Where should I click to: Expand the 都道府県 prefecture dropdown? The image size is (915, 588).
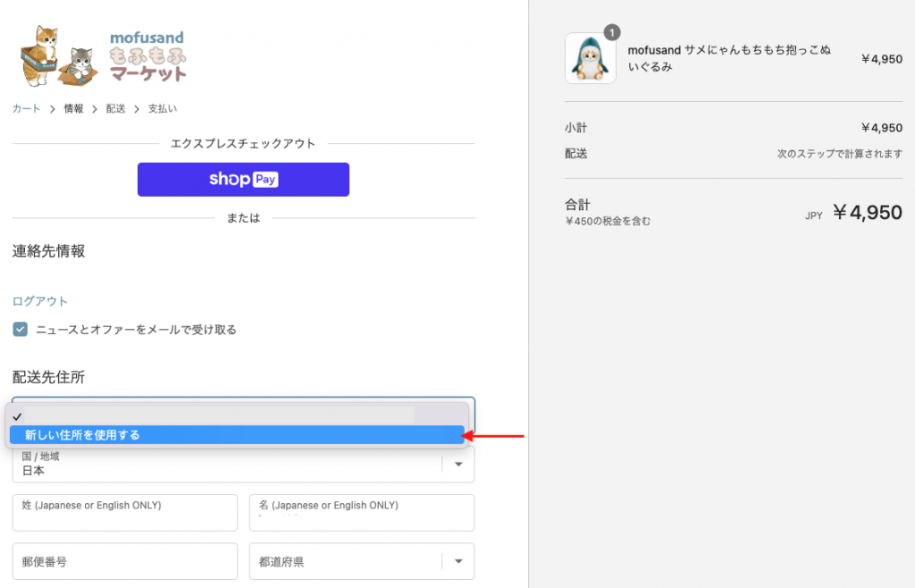point(361,561)
